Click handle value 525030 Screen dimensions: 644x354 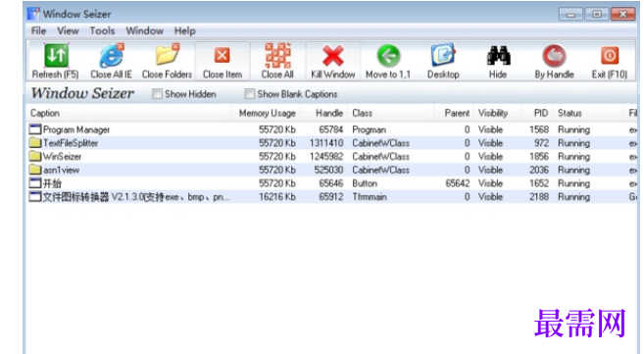328,170
